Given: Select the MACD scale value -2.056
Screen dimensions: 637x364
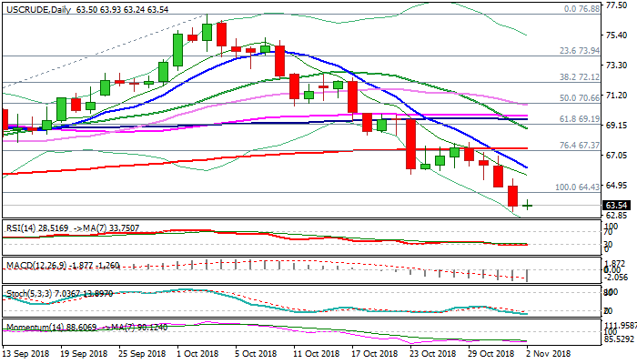Looking at the screenshot, I should [616, 278].
